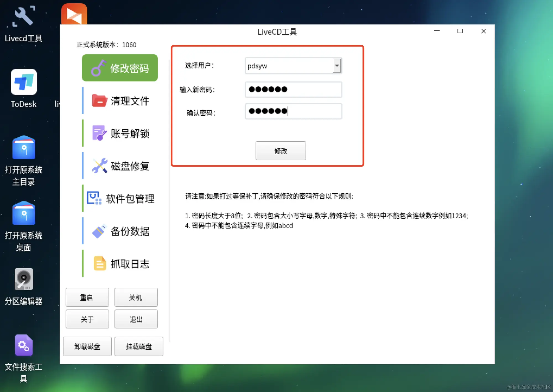Switch to the 修改密码 tab
The width and height of the screenshot is (553, 392).
120,68
